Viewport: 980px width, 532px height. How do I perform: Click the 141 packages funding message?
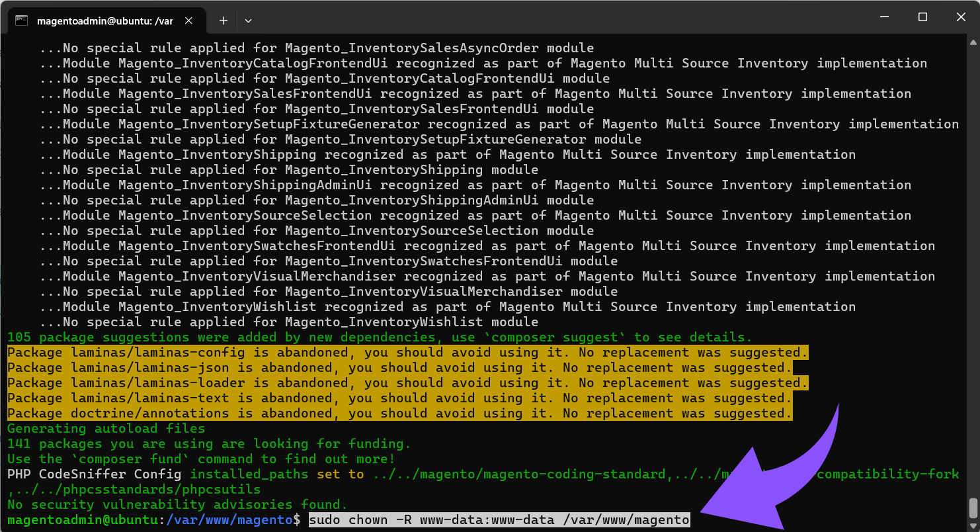[208, 443]
